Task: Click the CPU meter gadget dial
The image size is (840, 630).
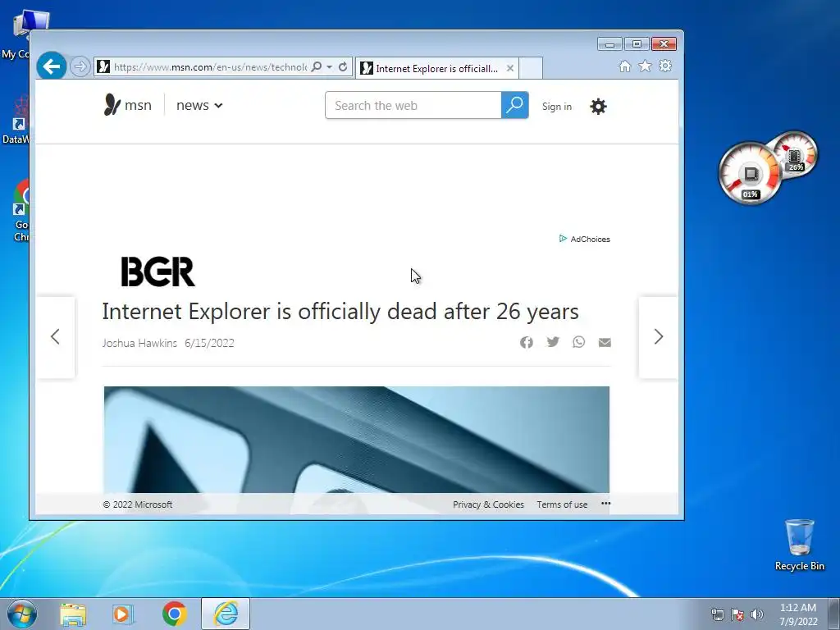Action: (750, 173)
